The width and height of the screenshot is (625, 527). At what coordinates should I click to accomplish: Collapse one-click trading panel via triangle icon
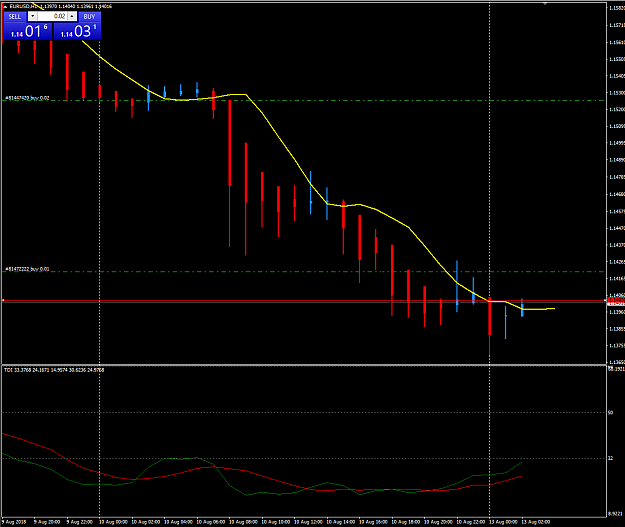click(5, 6)
